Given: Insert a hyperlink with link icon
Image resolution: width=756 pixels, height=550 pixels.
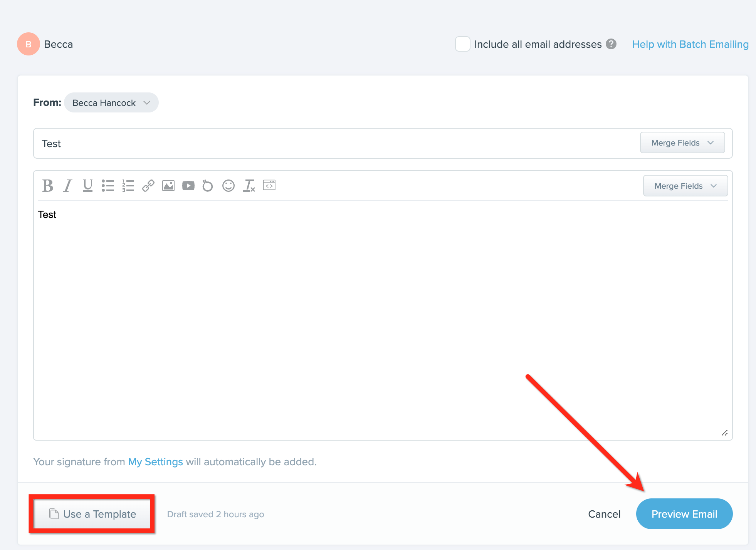Looking at the screenshot, I should click(148, 186).
